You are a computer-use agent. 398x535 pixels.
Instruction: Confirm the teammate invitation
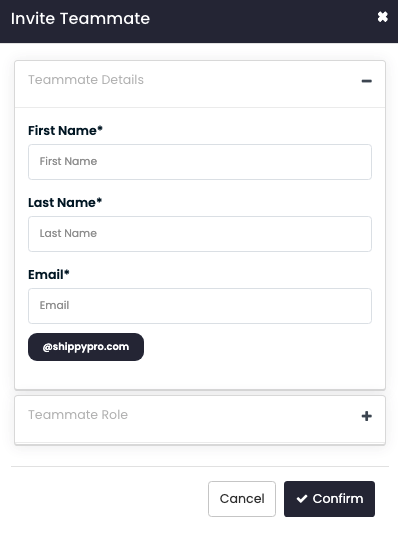pyautogui.click(x=329, y=499)
